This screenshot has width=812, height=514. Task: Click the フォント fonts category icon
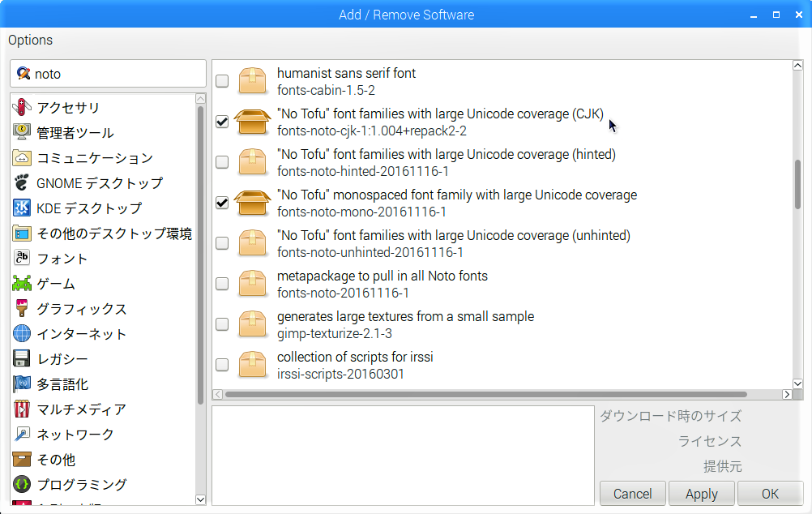22,258
